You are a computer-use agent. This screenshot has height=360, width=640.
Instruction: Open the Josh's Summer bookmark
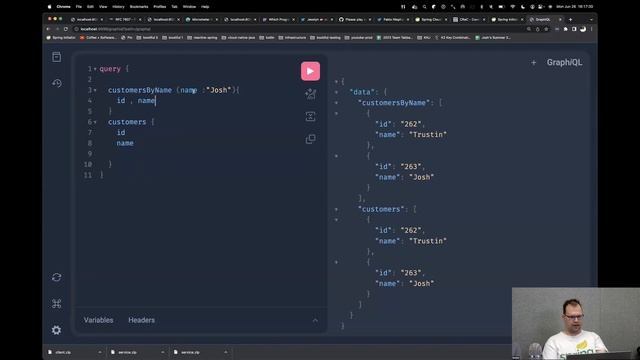493,38
